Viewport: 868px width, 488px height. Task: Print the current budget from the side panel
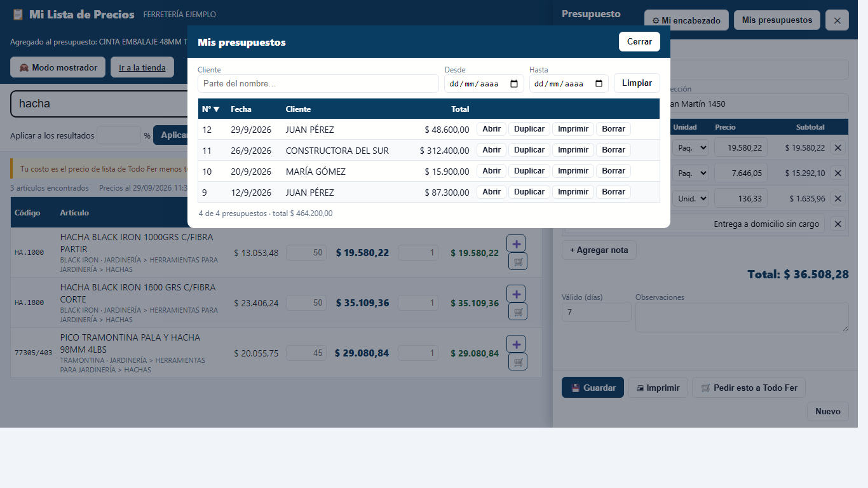(658, 388)
